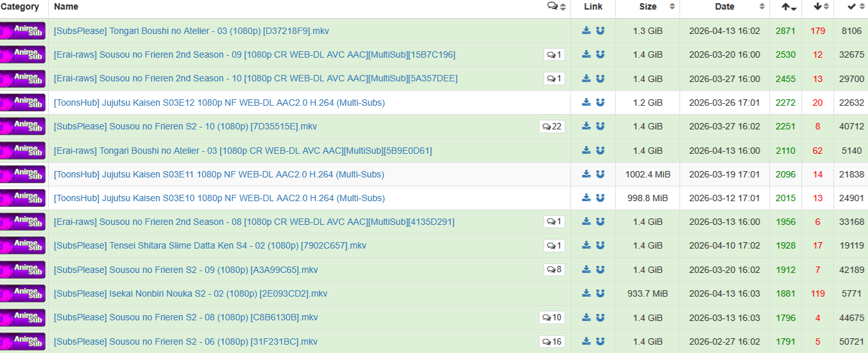Open magnet link for Jujutsu Kaisen S03E12
868x353 pixels.
[600, 103]
